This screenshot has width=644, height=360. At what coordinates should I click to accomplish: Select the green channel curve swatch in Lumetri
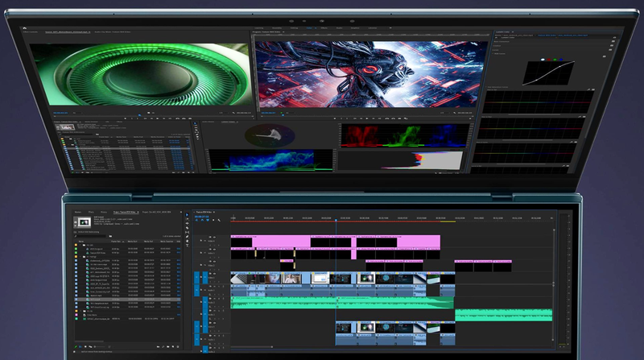point(555,60)
